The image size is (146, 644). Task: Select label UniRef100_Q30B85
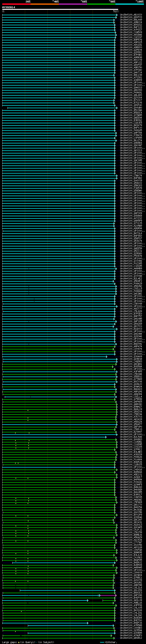click(x=131, y=633)
